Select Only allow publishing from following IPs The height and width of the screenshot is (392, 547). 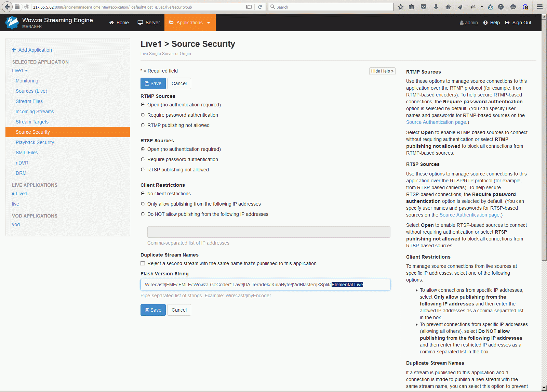[x=143, y=204]
